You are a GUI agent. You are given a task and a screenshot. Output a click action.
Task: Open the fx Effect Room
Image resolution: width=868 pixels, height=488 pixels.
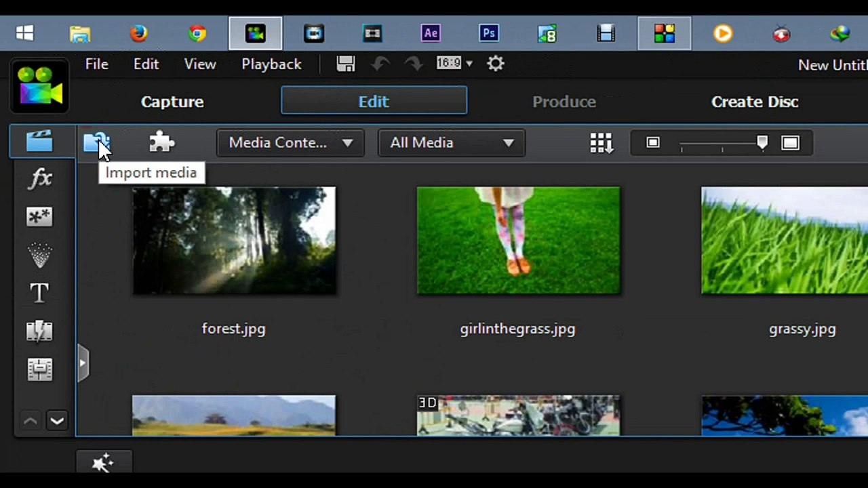tap(40, 179)
